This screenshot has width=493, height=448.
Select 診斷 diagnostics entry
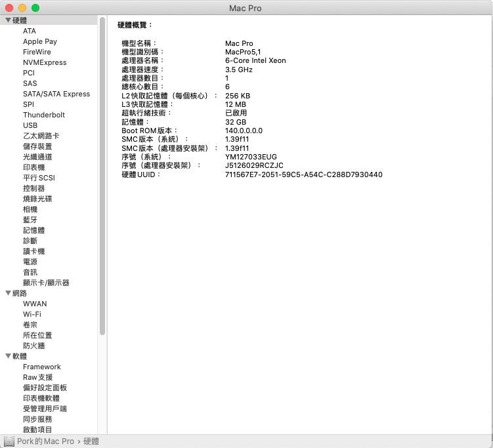30,241
